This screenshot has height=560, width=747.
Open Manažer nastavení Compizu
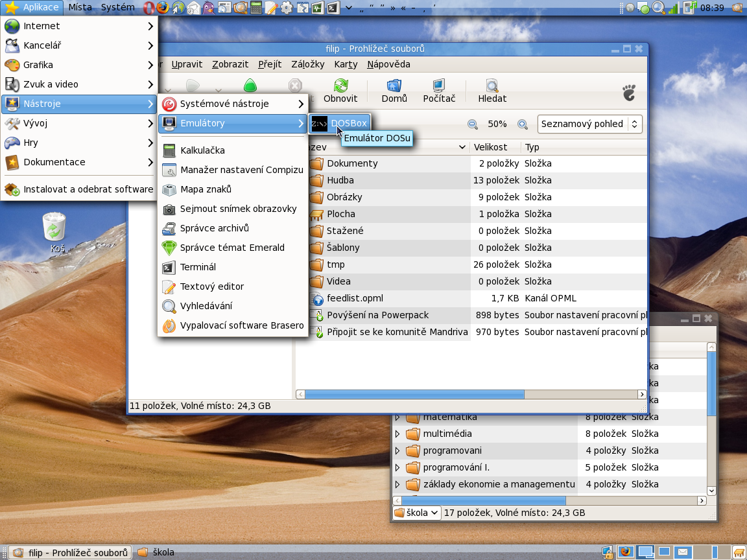pyautogui.click(x=233, y=170)
